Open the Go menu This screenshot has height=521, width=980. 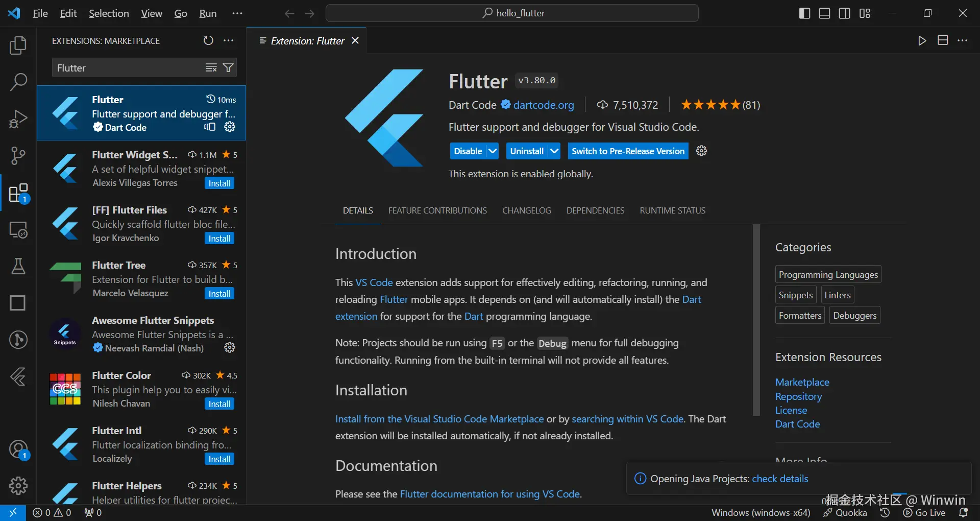pos(181,13)
